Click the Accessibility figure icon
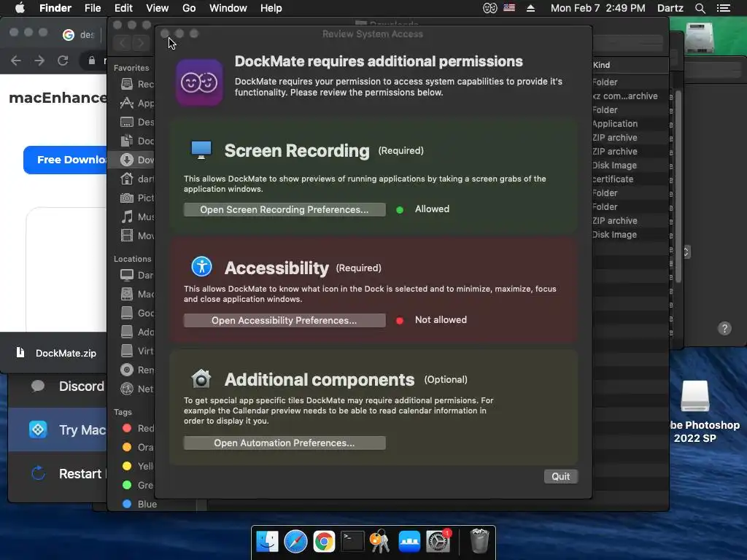This screenshot has height=560, width=747. pos(201,267)
